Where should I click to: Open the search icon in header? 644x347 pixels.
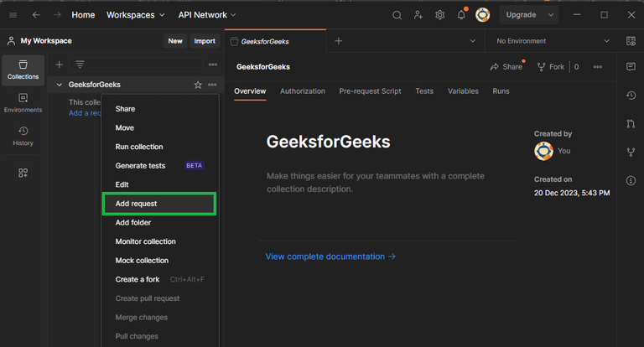click(x=397, y=15)
